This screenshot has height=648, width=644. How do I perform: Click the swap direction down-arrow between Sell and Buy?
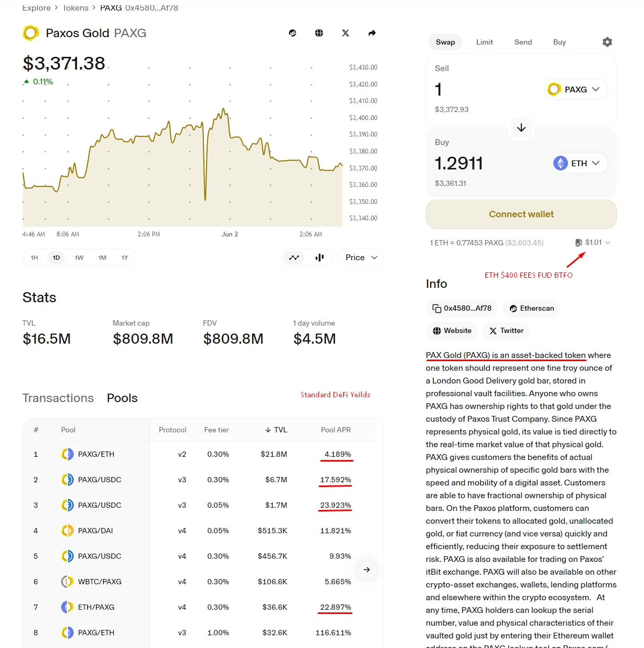click(x=521, y=127)
